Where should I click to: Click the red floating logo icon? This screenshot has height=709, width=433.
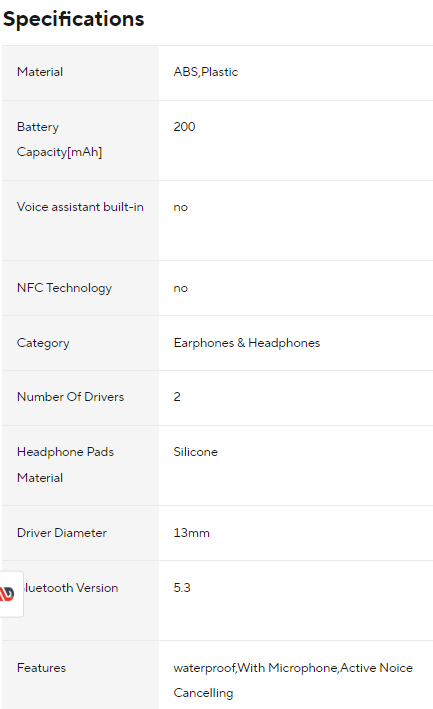click(8, 594)
